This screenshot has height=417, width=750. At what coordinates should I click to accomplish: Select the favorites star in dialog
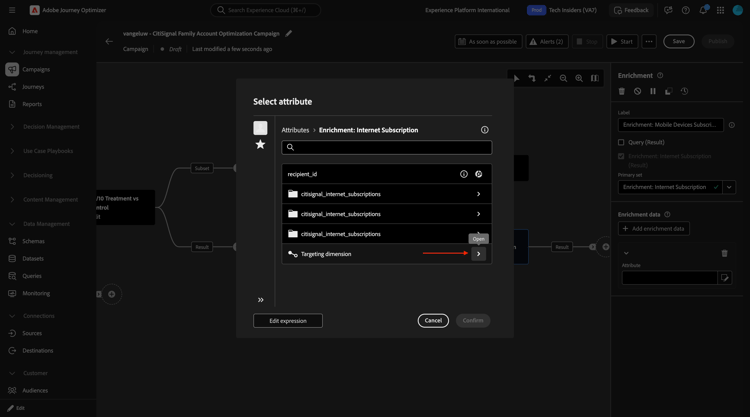click(x=260, y=144)
